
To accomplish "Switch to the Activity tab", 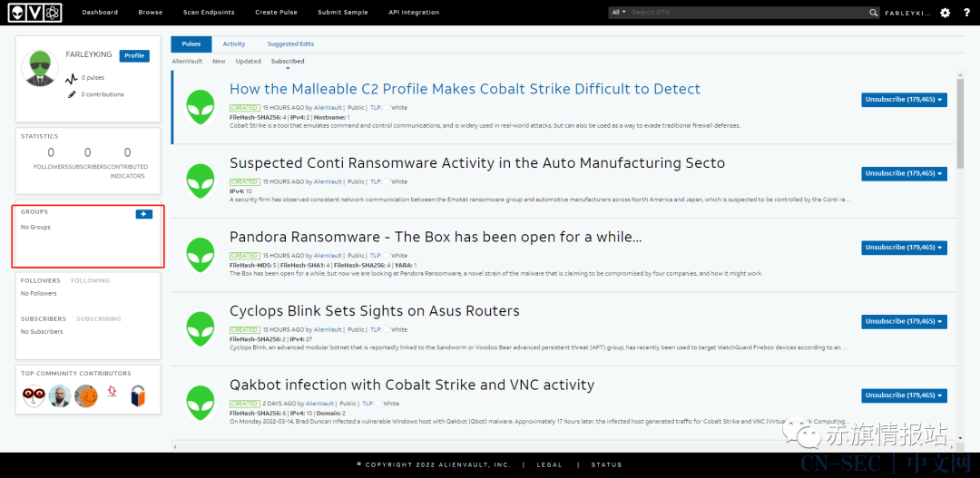I will click(x=234, y=44).
